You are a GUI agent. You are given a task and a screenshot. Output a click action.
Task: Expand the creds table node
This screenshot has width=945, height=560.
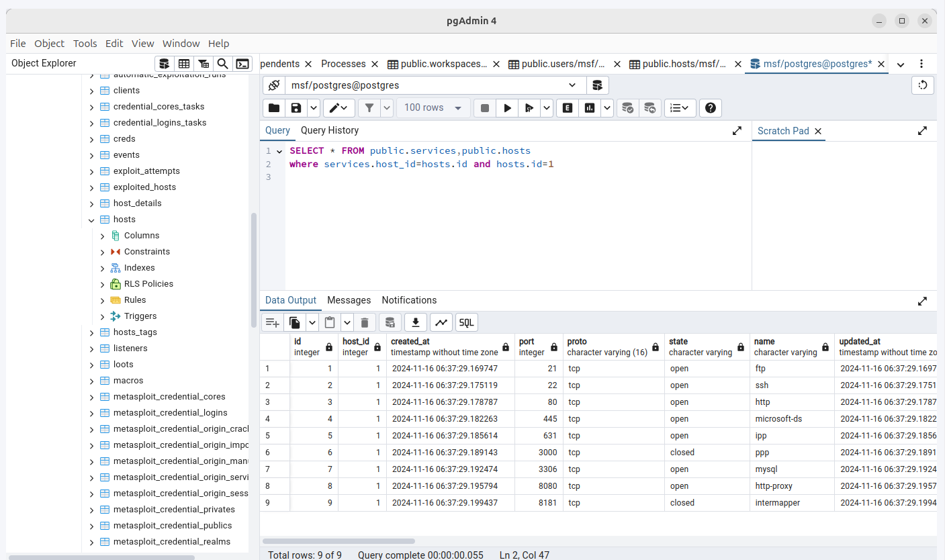pyautogui.click(x=91, y=139)
